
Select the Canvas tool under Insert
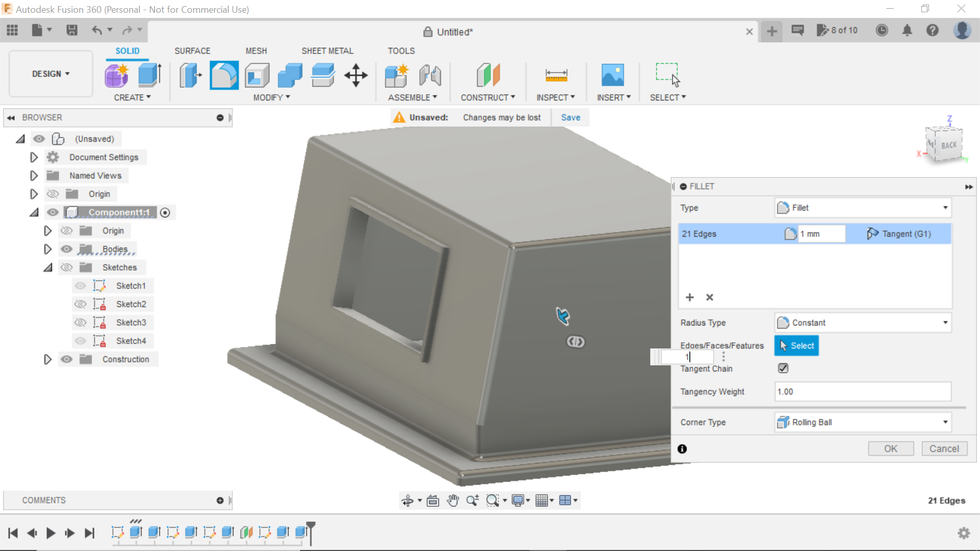613,75
